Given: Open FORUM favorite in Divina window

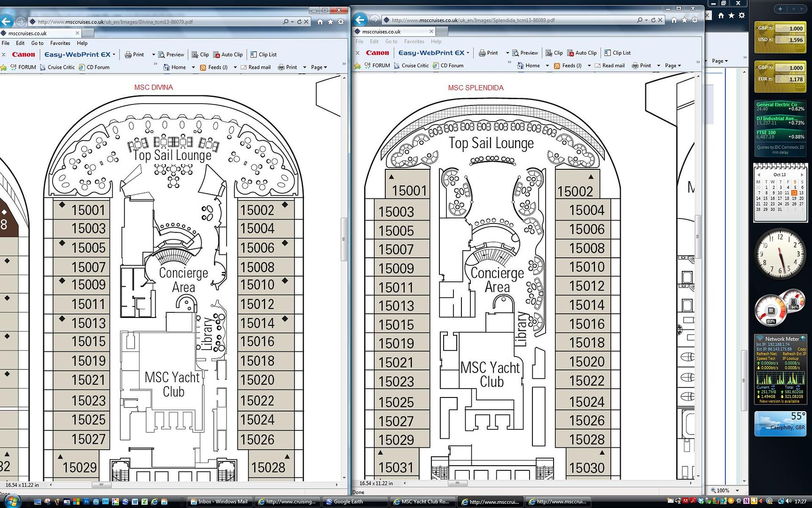Looking at the screenshot, I should [23, 67].
